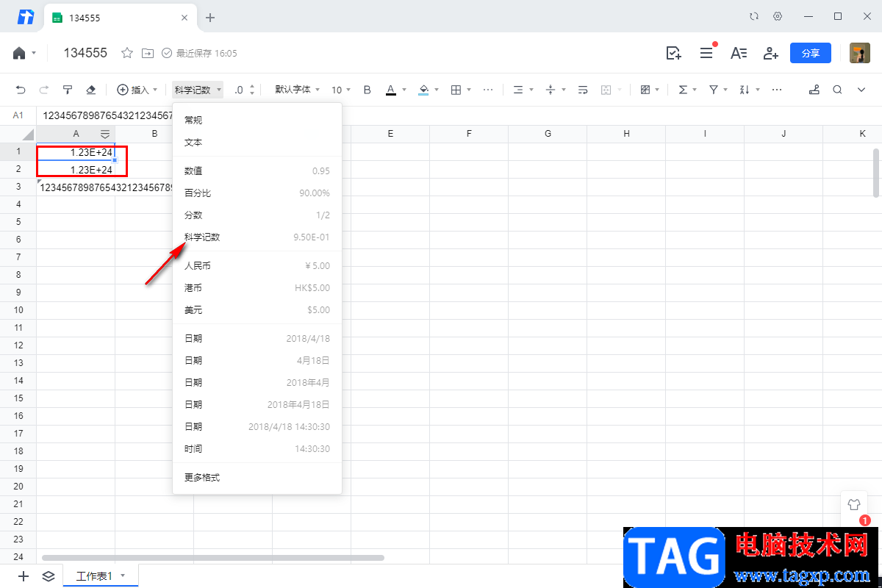Open 工作表1 tab dropdown arrow

(123, 576)
